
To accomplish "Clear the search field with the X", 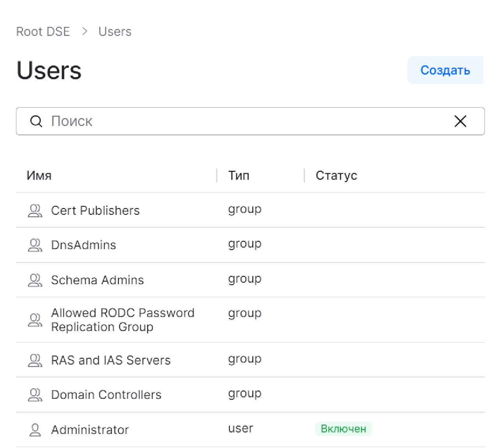I will 460,121.
